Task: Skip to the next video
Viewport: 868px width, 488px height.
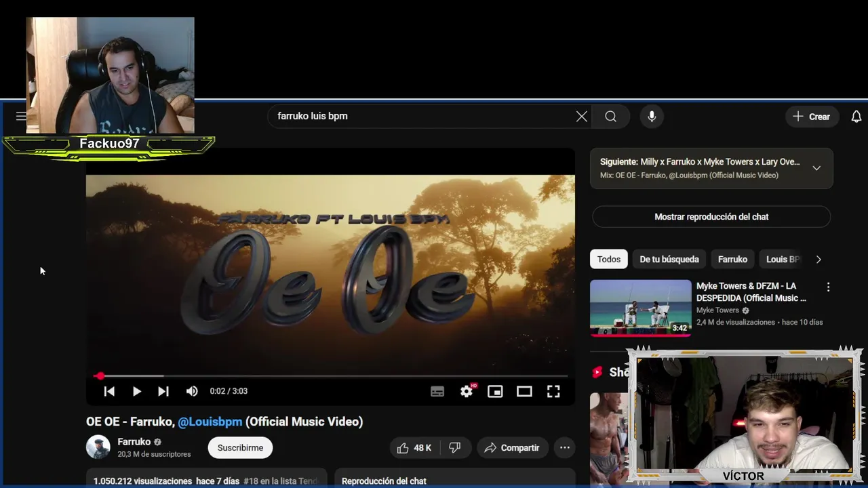Action: (163, 391)
